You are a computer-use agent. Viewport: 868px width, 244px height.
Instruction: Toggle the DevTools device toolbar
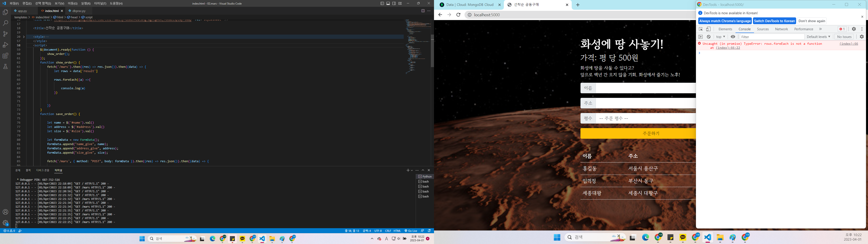[x=708, y=29]
